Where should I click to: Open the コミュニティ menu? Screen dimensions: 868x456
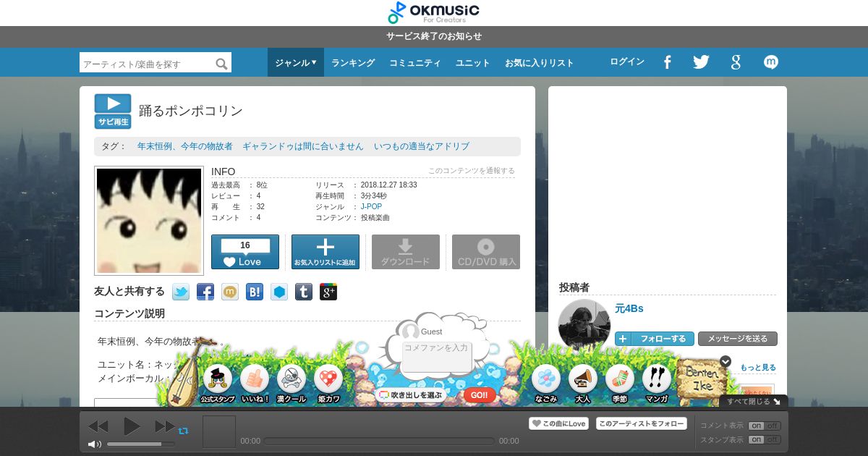415,62
